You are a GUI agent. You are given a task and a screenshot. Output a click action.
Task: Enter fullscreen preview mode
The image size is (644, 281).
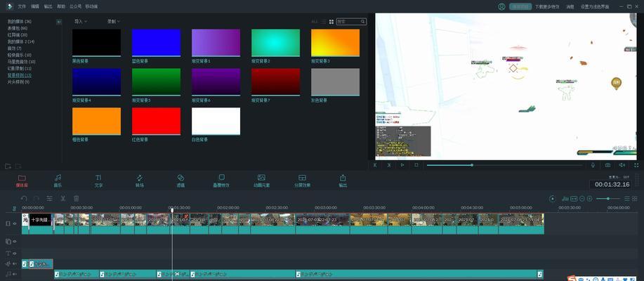(636, 165)
